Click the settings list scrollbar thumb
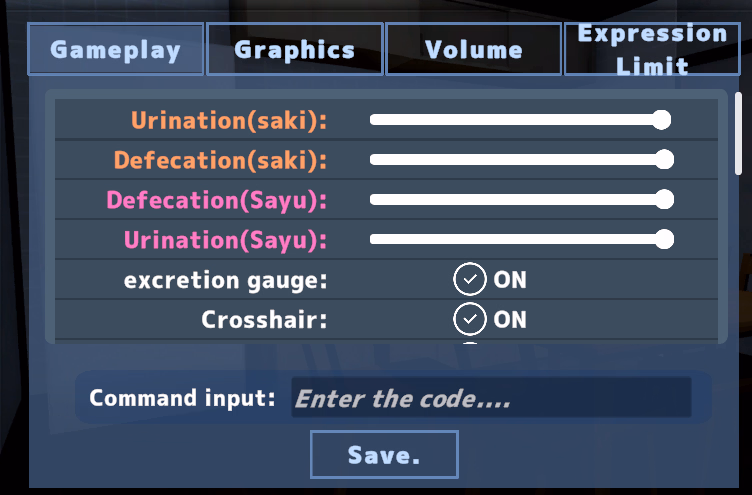This screenshot has height=495, width=752. pyautogui.click(x=738, y=133)
